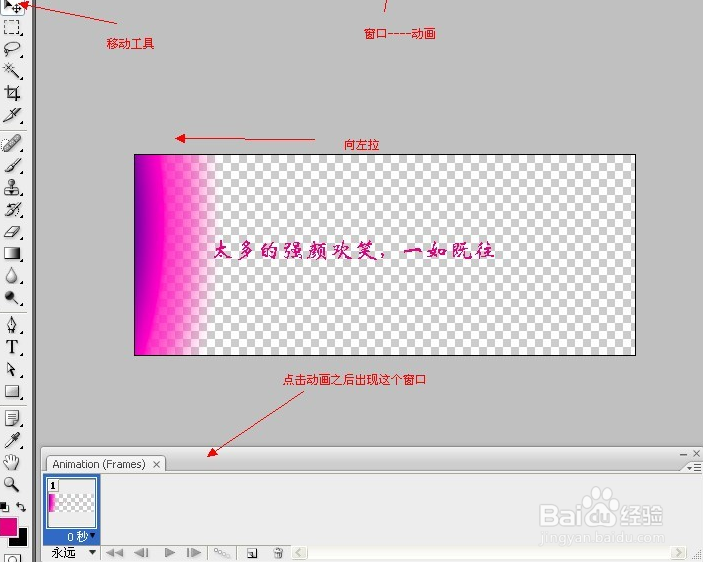This screenshot has width=703, height=562.
Task: Delete the selected frame with trash icon
Action: pyautogui.click(x=278, y=553)
